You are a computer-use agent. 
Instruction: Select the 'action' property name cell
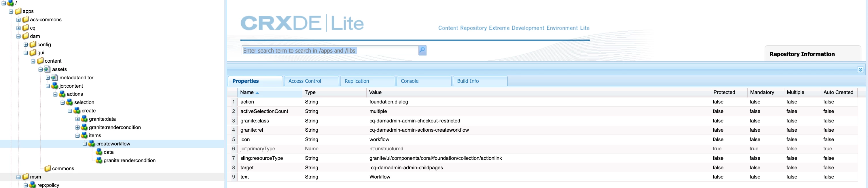click(x=270, y=102)
